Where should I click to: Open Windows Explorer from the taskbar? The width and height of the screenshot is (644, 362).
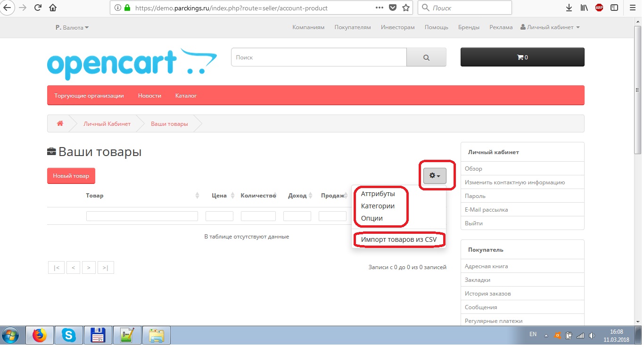point(157,336)
